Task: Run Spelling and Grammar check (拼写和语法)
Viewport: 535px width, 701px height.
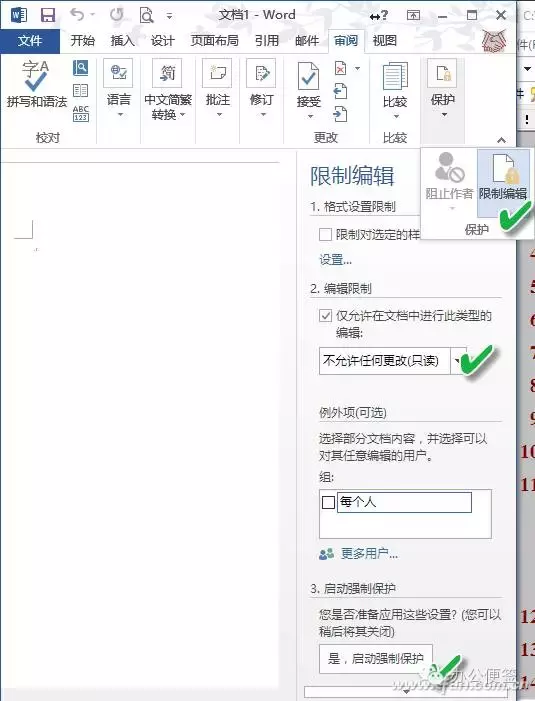Action: tap(37, 84)
